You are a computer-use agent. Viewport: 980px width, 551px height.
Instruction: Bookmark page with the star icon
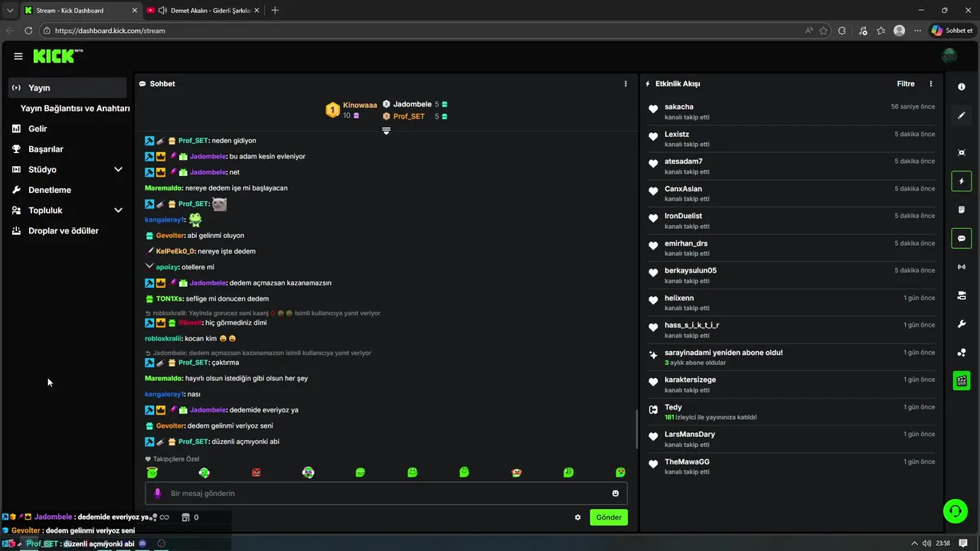[824, 31]
